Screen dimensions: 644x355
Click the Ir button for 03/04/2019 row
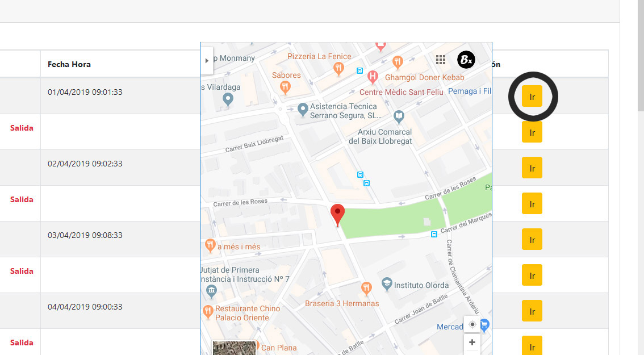532,240
